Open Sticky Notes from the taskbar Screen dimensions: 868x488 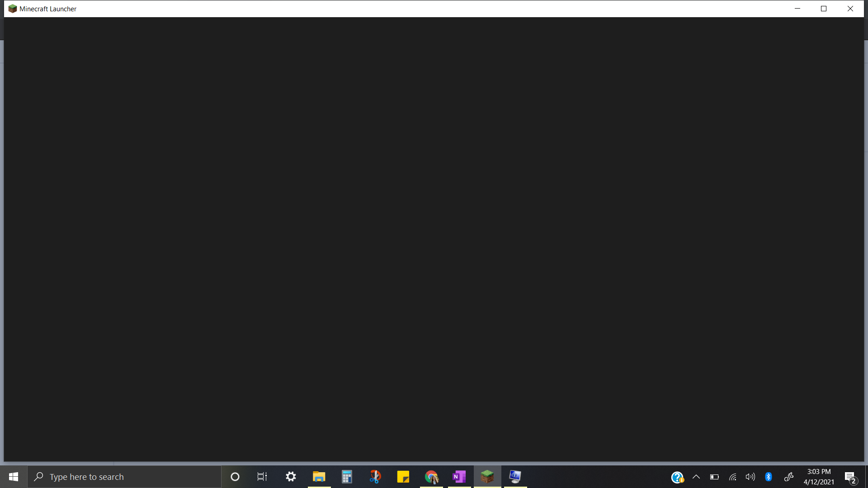[x=403, y=477]
